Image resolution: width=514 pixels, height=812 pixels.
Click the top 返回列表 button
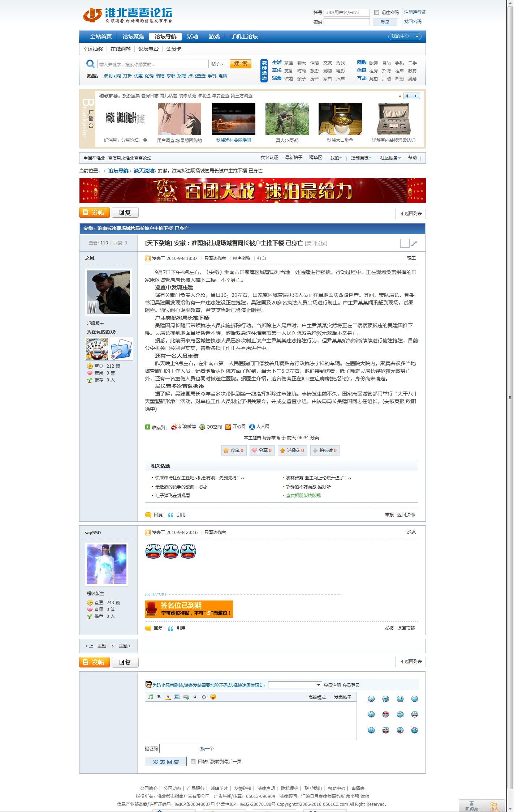click(x=411, y=214)
